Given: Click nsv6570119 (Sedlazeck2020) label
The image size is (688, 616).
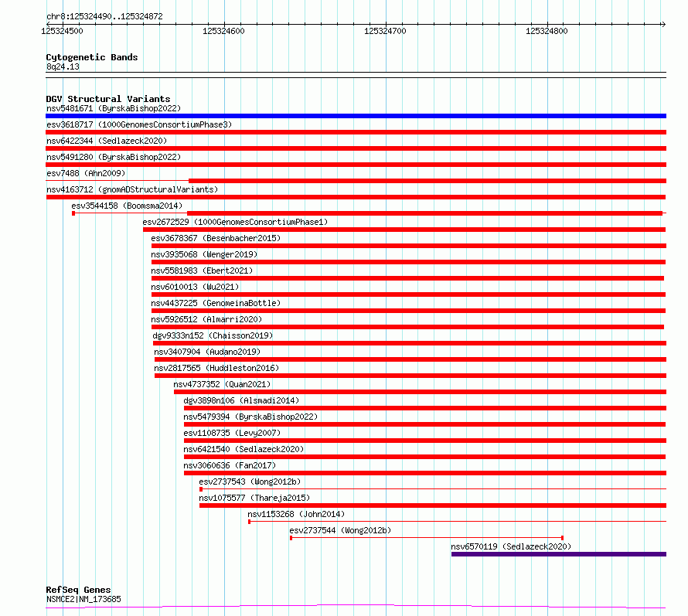Looking at the screenshot, I should [x=511, y=546].
